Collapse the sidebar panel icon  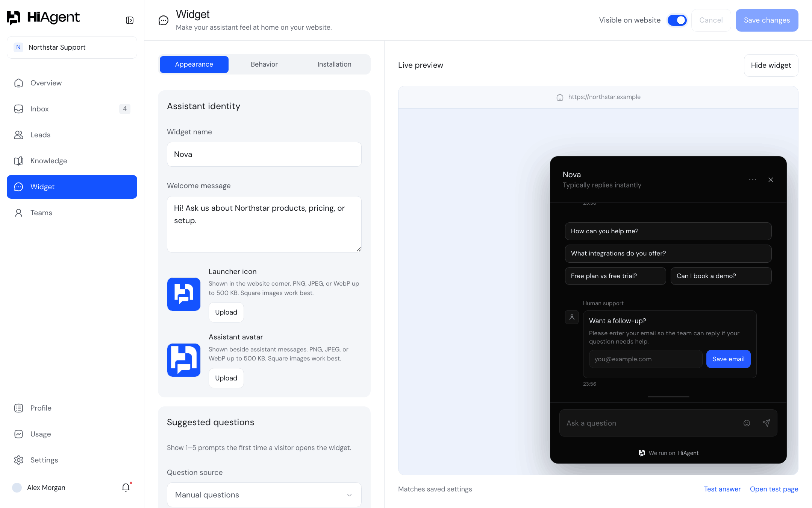130,20
